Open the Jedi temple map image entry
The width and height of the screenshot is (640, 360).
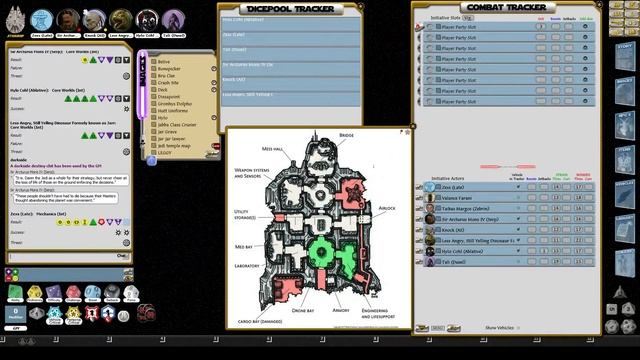point(174,146)
